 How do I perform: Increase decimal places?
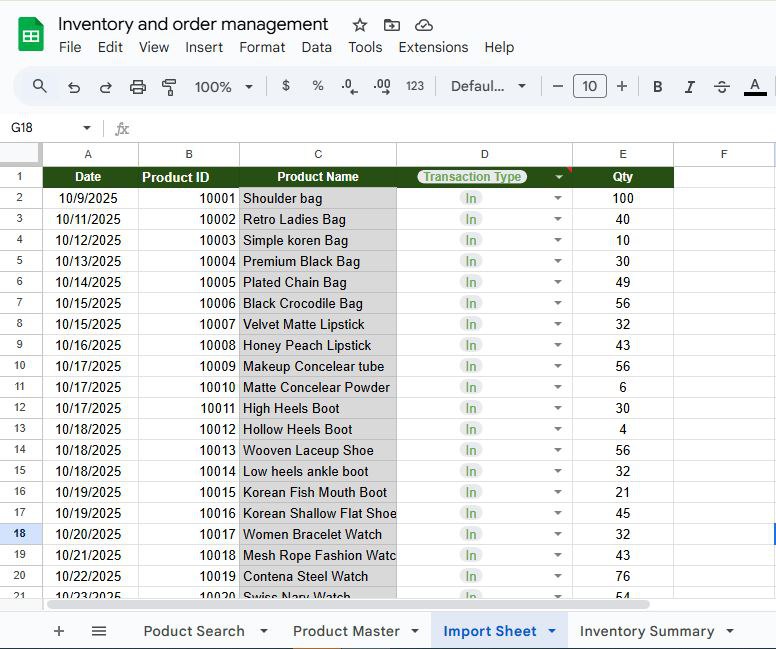(382, 87)
